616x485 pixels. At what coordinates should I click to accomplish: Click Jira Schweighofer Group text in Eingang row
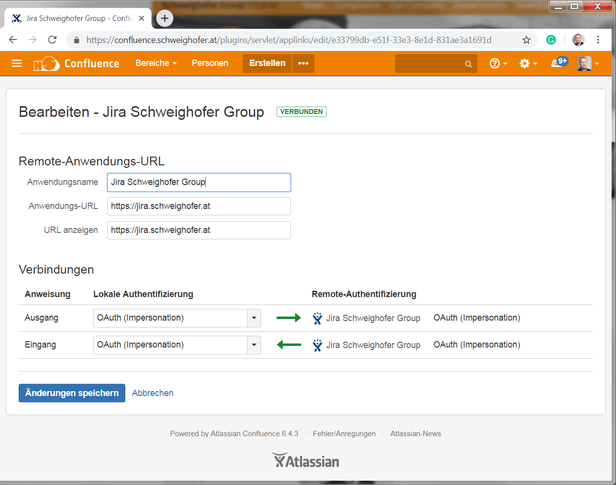pos(373,345)
